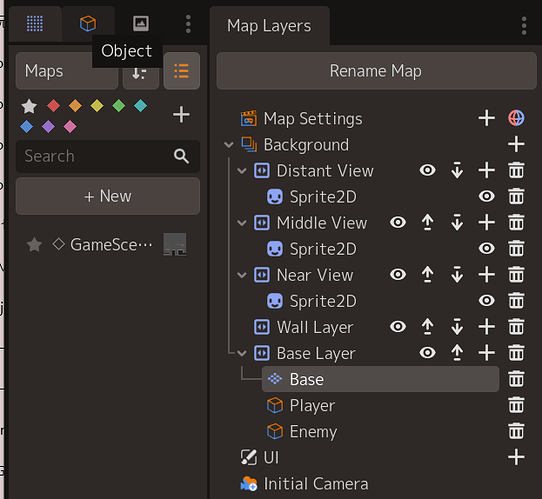Select the teal diamond color tag
542x499 pixels.
point(140,106)
